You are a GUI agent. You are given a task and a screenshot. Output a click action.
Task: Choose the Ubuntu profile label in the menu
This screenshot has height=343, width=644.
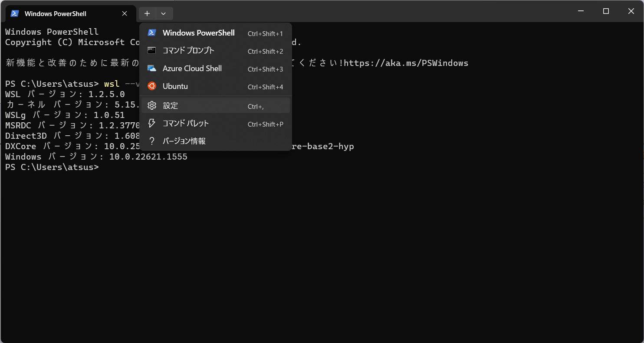[x=175, y=86]
